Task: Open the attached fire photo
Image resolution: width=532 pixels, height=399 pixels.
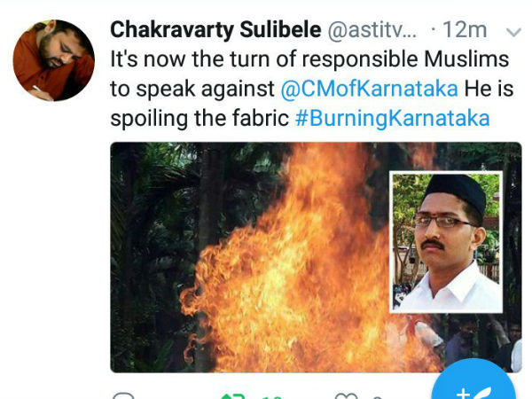Action: 316,257
